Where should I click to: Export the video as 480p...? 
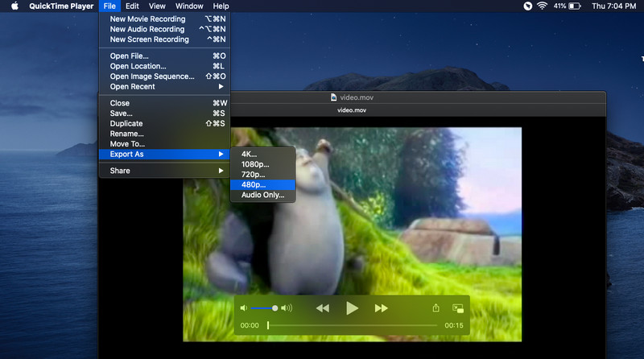263,185
